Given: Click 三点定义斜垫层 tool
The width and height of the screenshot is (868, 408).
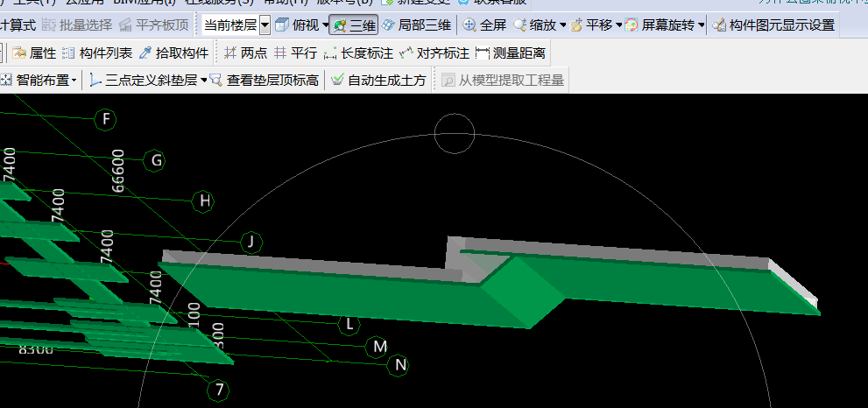Looking at the screenshot, I should click(x=144, y=81).
